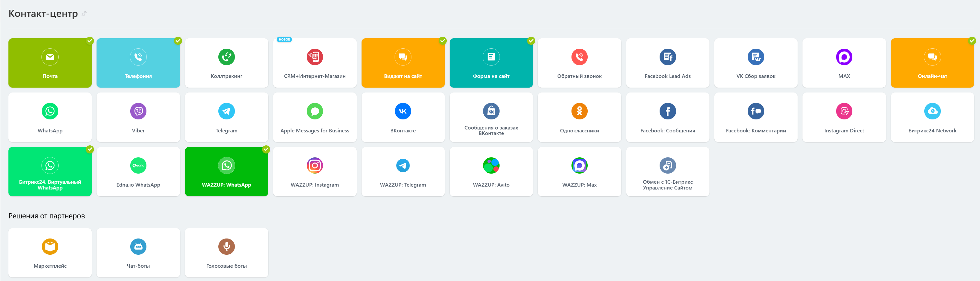This screenshot has height=281, width=980.
Task: Click the Telegram paper plane icon
Action: click(226, 111)
